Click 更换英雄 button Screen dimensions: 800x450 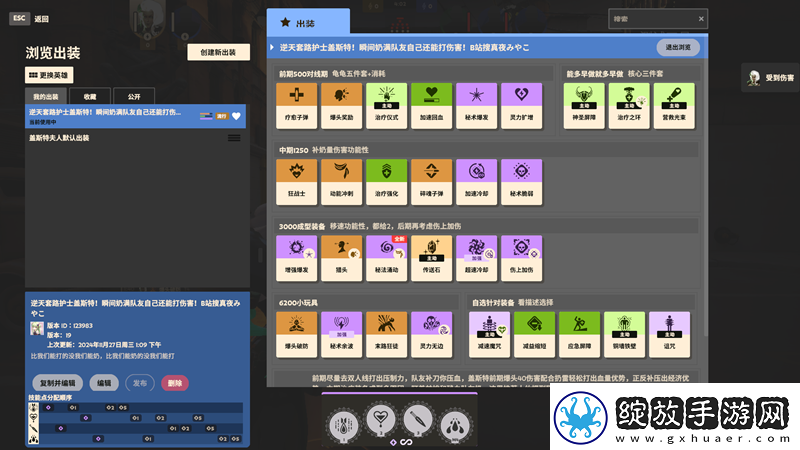(x=49, y=75)
